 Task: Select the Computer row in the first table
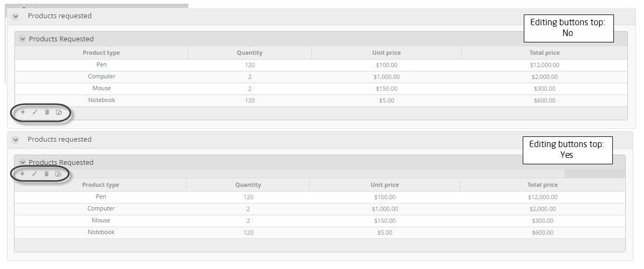click(321, 77)
